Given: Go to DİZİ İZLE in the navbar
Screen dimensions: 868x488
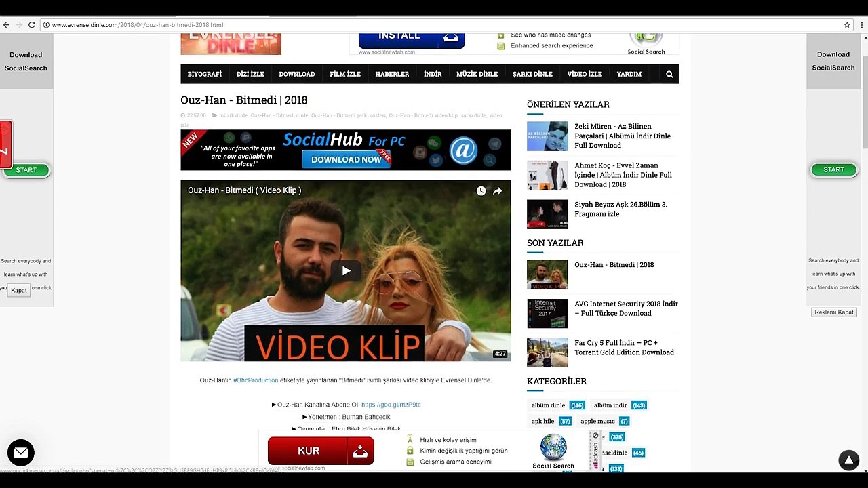Looking at the screenshot, I should point(250,74).
